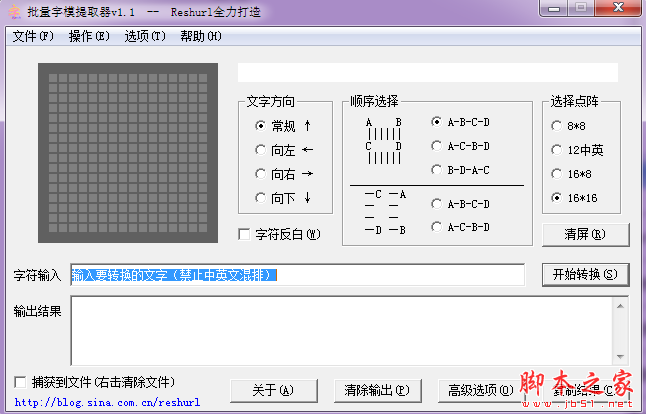This screenshot has width=646, height=415.
Task: Click the 清屏(R) button
Action: click(x=585, y=234)
